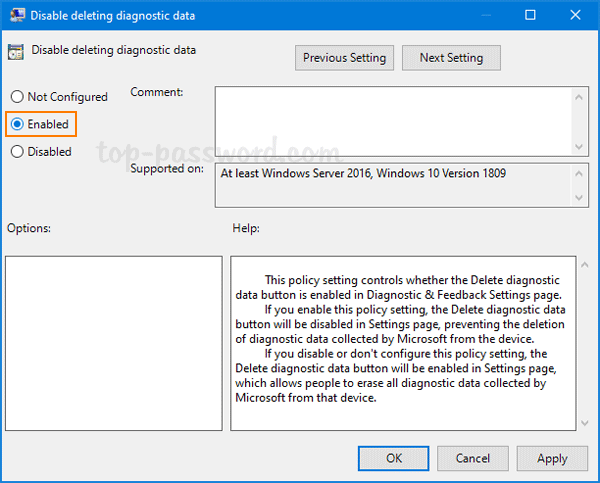The width and height of the screenshot is (600, 483).
Task: Choose the Enabled radio button
Action: (x=17, y=124)
